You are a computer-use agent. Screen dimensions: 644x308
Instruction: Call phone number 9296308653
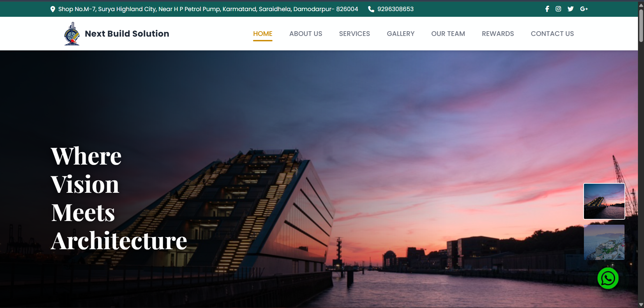(x=395, y=9)
